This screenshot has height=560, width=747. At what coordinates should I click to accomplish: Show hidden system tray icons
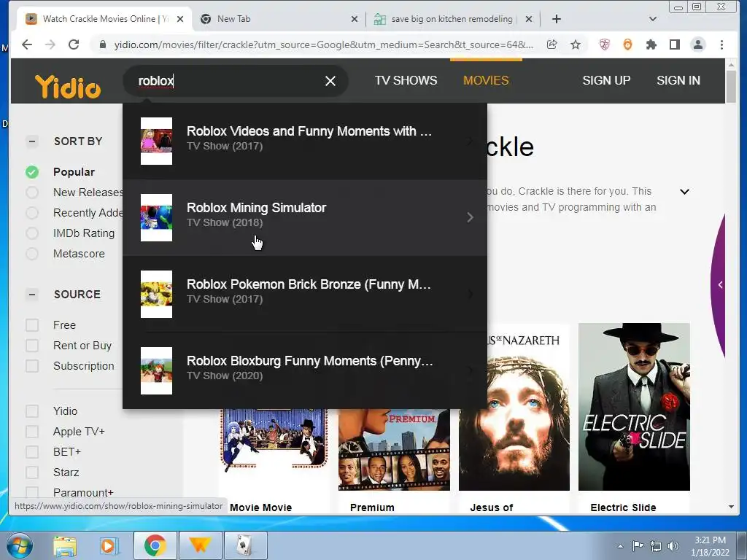(620, 546)
